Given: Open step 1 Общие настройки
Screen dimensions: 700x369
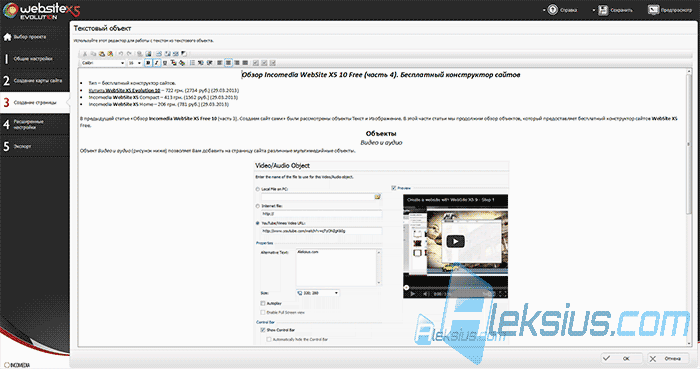Looking at the screenshot, I should click(x=34, y=58).
